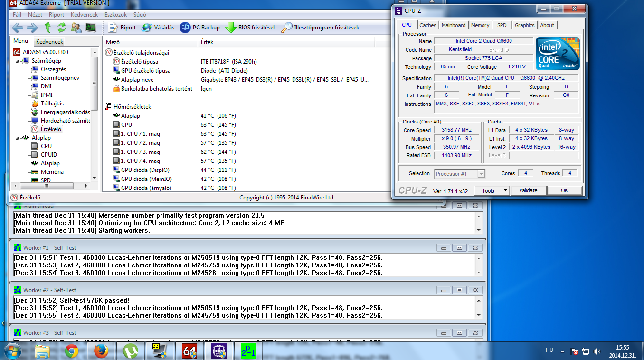This screenshot has width=644, height=360.
Task: Go forward with AIDA64 right arrow
Action: click(32, 28)
